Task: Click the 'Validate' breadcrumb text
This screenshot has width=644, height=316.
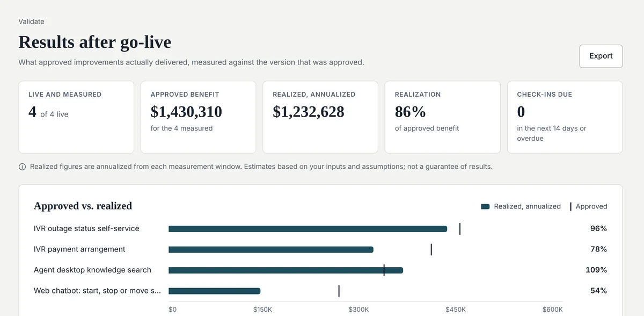Action: point(31,21)
